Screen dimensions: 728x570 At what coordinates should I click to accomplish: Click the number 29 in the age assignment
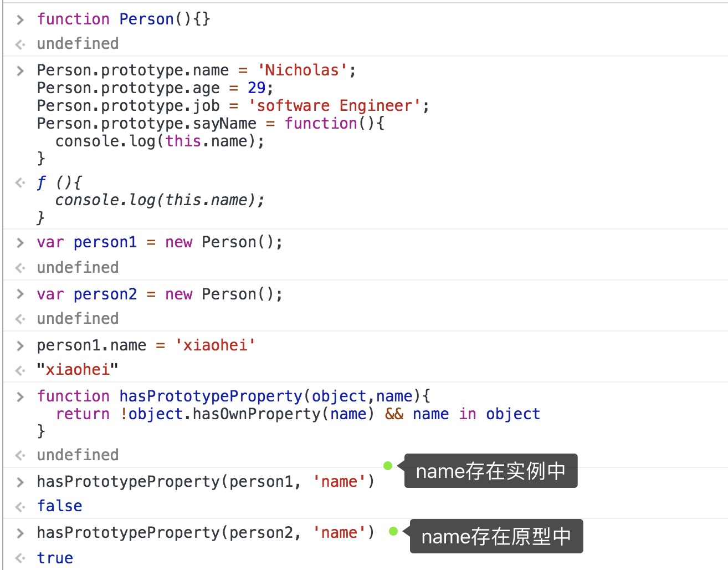(x=257, y=88)
